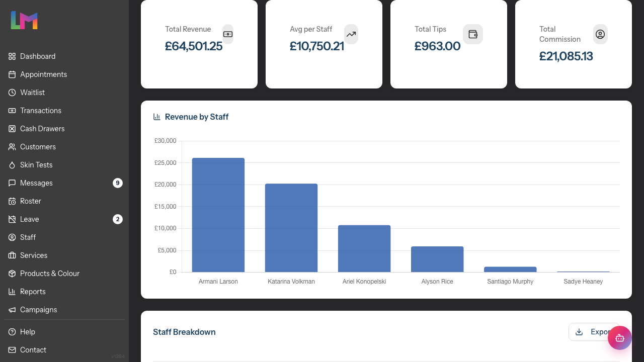
Task: Open Messages in the sidebar
Action: click(64, 183)
